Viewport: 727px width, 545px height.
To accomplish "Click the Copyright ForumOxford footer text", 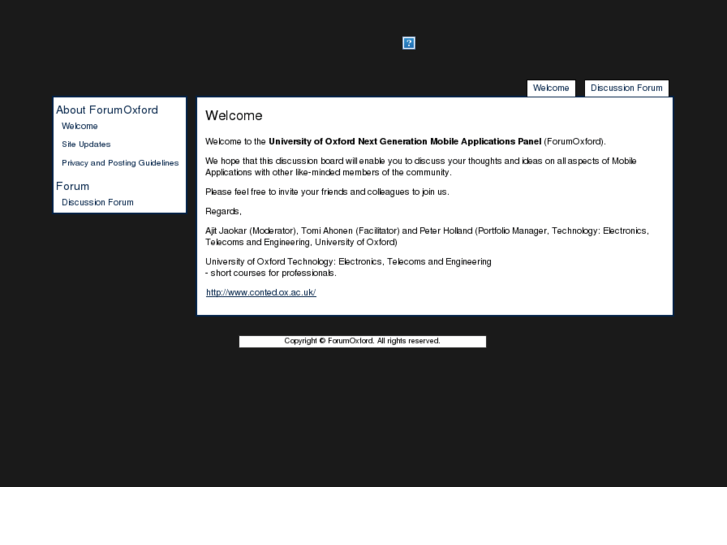I will 362,341.
